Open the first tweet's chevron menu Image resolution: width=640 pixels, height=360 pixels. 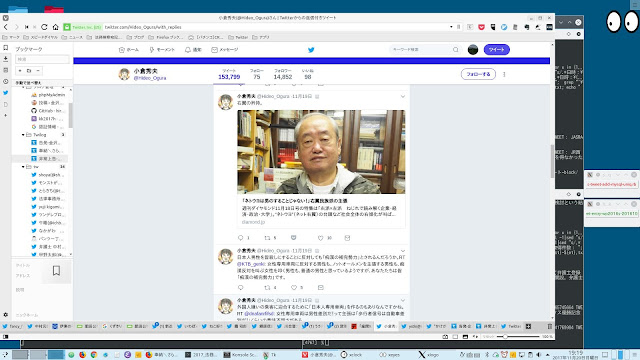[x=403, y=97]
